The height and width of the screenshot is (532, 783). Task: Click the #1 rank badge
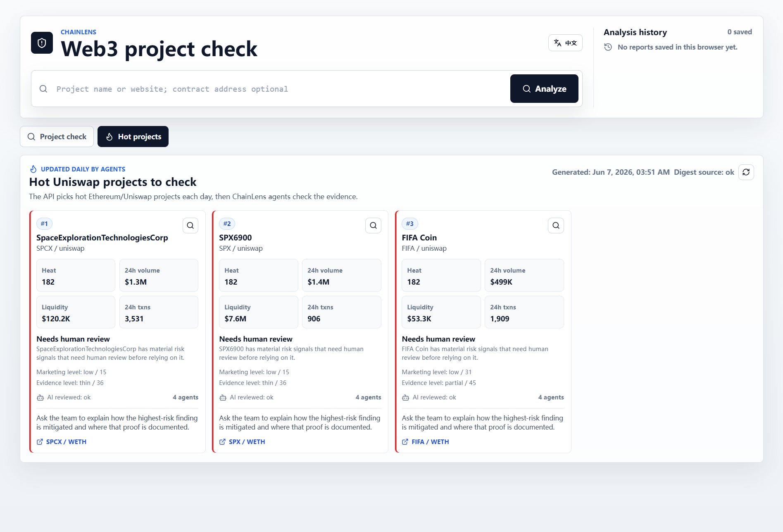[x=44, y=224]
